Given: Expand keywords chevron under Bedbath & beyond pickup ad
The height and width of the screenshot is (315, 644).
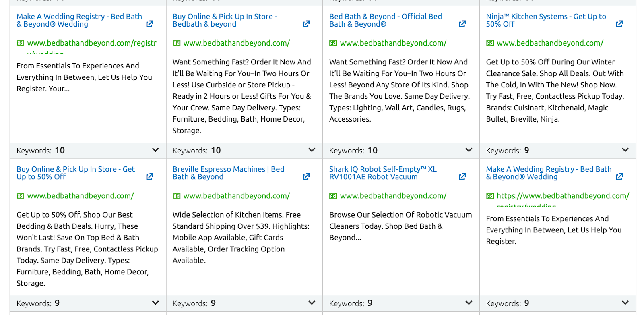Looking at the screenshot, I should pyautogui.click(x=312, y=150).
